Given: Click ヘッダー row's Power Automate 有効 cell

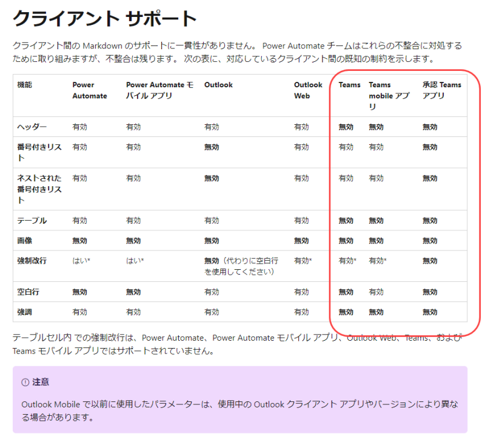Looking at the screenshot, I should click(x=80, y=127).
